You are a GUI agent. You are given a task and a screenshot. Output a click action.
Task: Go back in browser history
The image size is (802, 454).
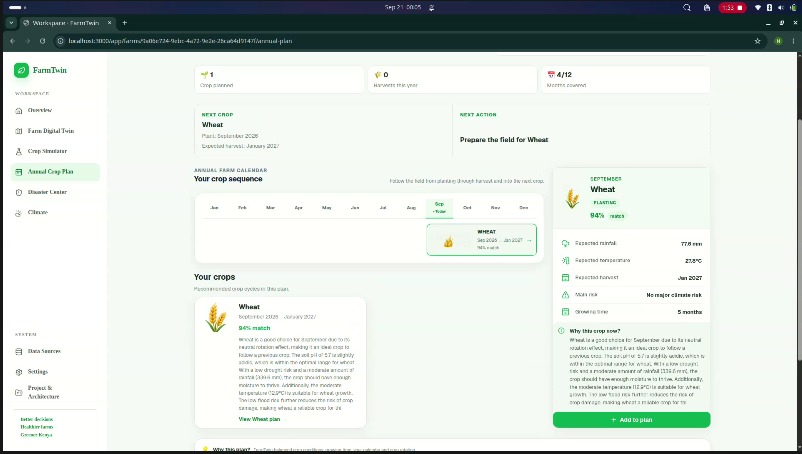pyautogui.click(x=13, y=41)
